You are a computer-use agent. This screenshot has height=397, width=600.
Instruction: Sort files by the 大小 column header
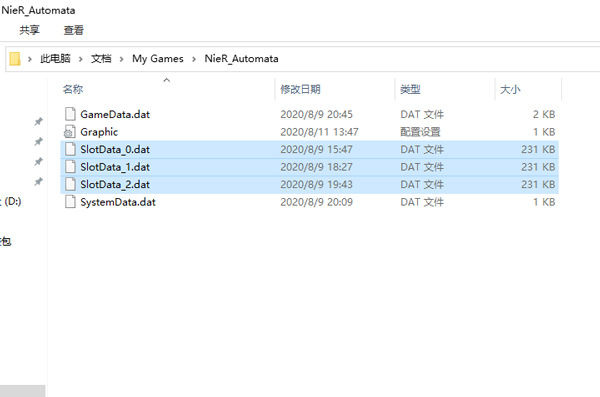click(510, 90)
